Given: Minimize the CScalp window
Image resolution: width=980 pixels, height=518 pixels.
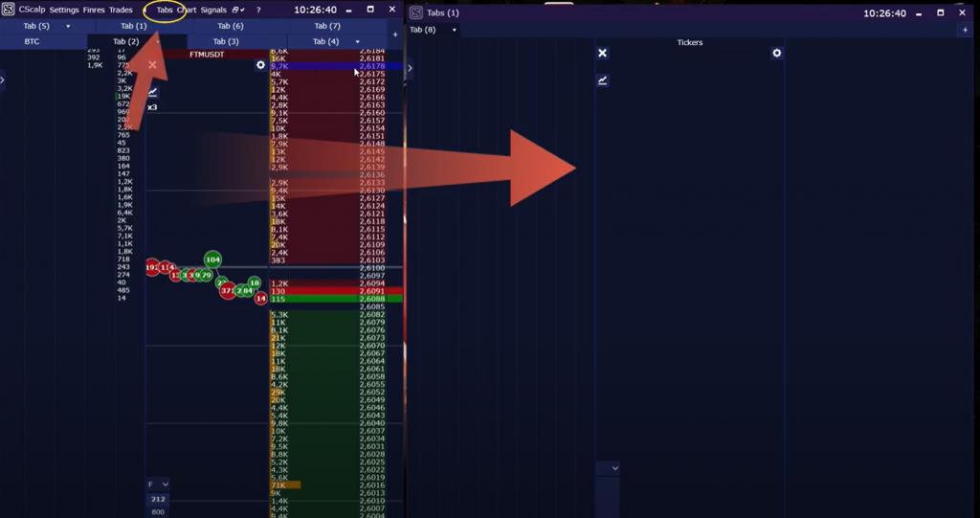Looking at the screenshot, I should point(348,10).
